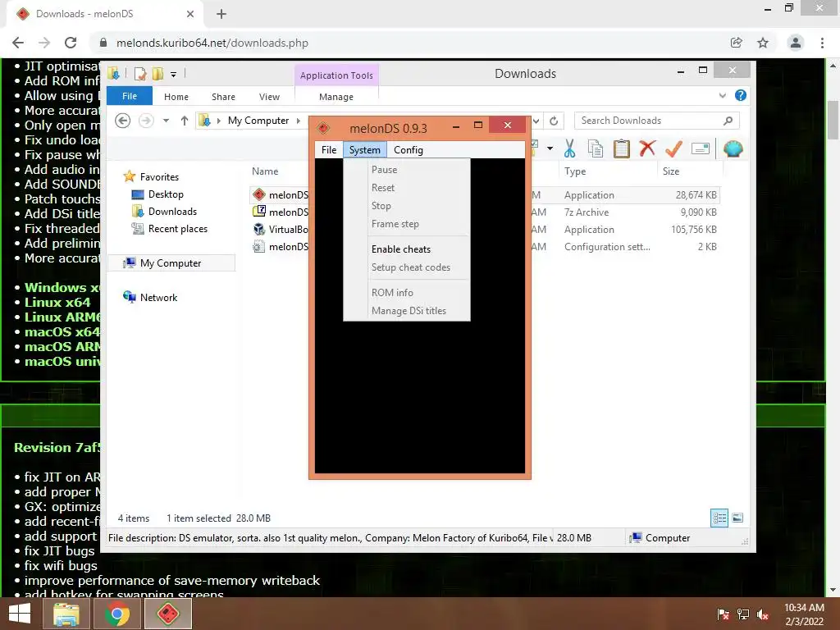The height and width of the screenshot is (630, 840).
Task: Click the blue shell icon in Explorer toolbar
Action: point(733,148)
